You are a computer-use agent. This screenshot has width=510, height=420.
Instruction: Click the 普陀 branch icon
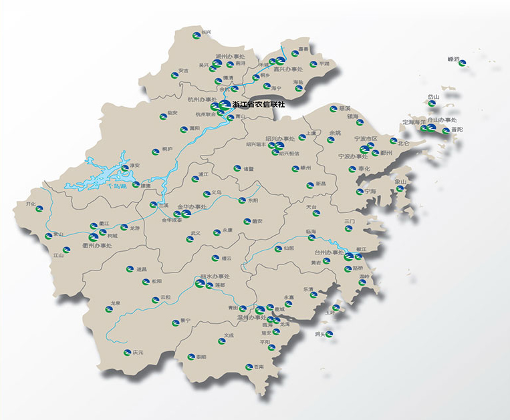coord(446,131)
